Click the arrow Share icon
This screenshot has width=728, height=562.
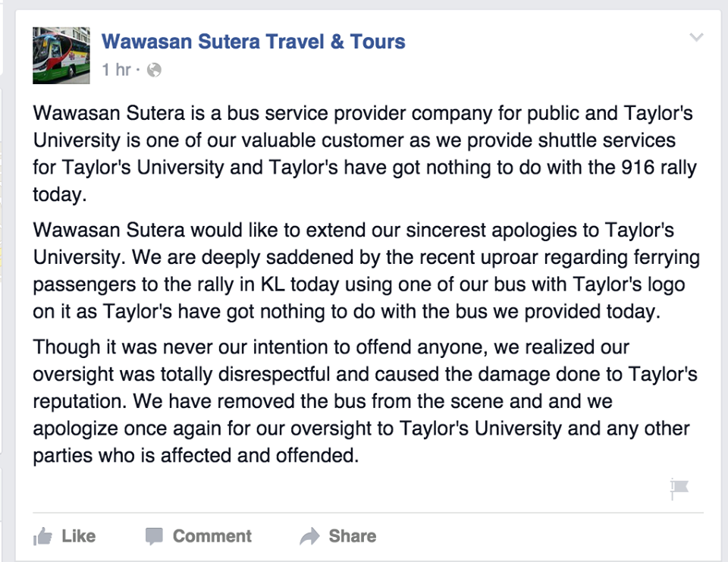pos(309,537)
